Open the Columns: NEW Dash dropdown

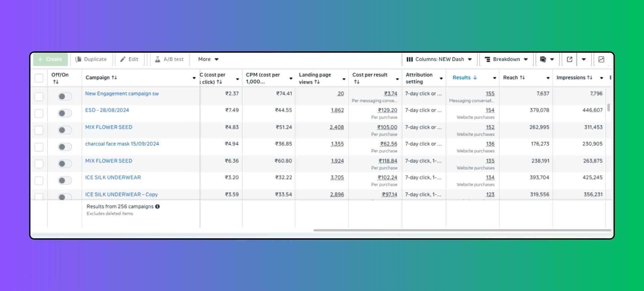click(439, 59)
